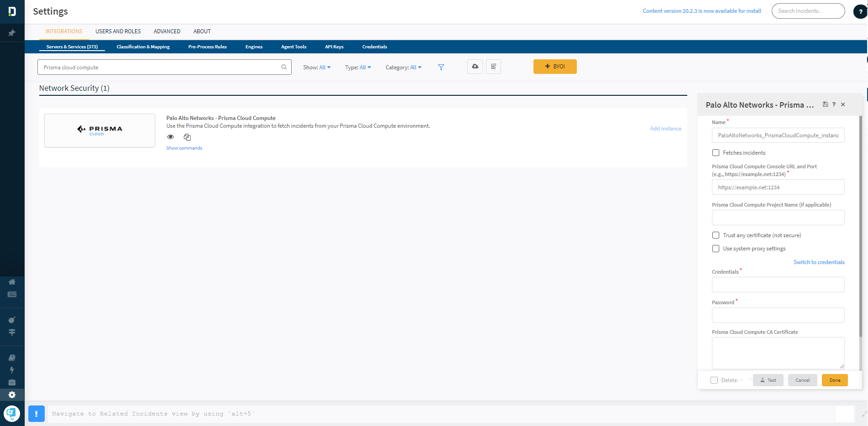Check Trust any certificate (not secure)
This screenshot has width=868, height=426.
[x=716, y=235]
